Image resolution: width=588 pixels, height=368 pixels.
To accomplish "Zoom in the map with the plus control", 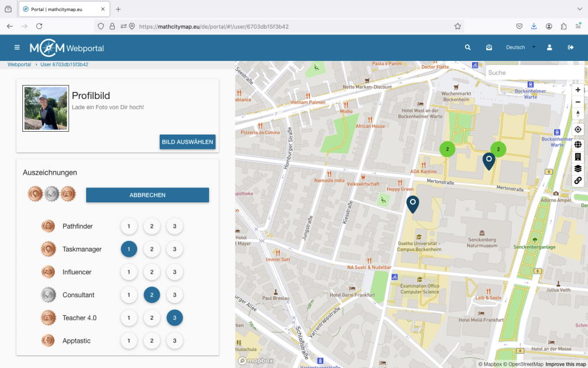I will coord(578,90).
